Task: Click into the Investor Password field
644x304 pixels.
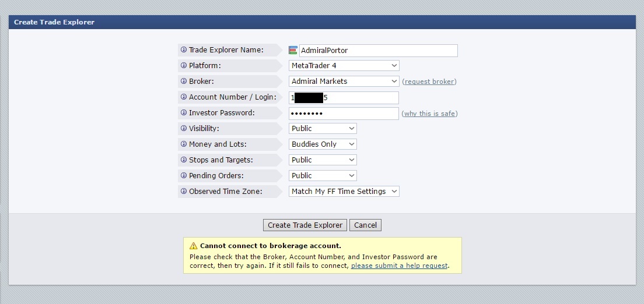Action: point(344,113)
